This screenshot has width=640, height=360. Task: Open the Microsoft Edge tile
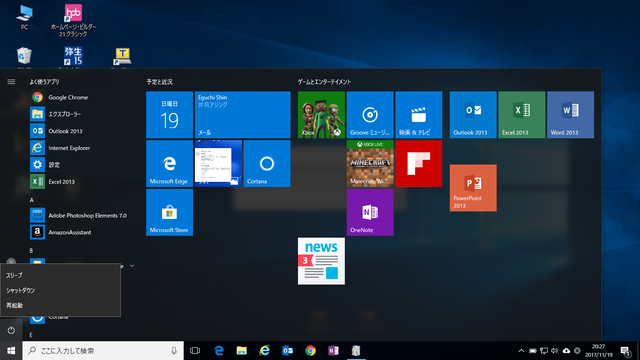coord(169,164)
